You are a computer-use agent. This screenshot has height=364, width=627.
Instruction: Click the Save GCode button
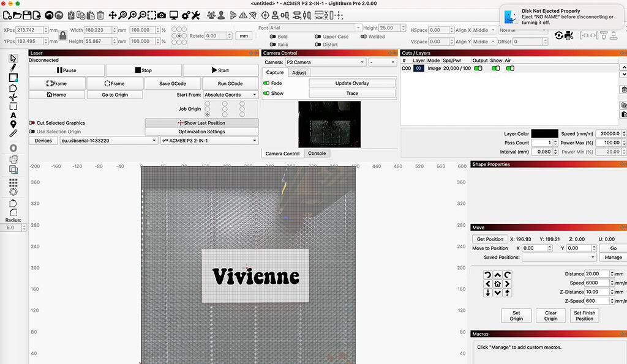coord(173,84)
